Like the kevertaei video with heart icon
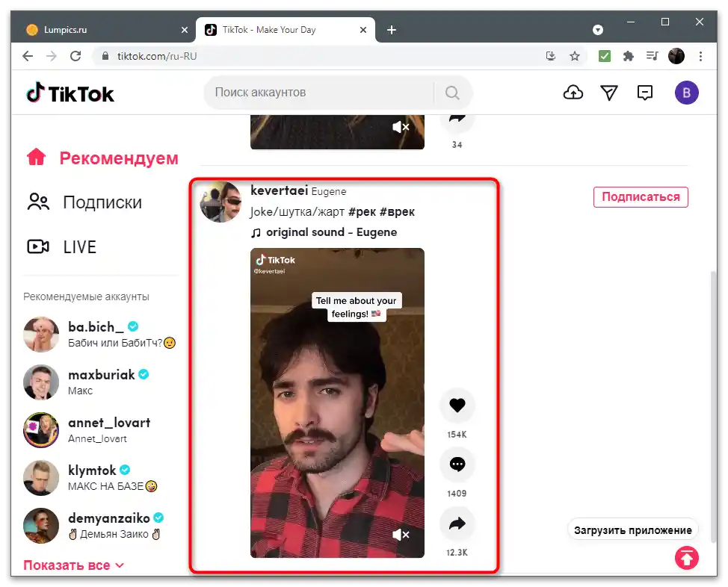 tap(457, 405)
